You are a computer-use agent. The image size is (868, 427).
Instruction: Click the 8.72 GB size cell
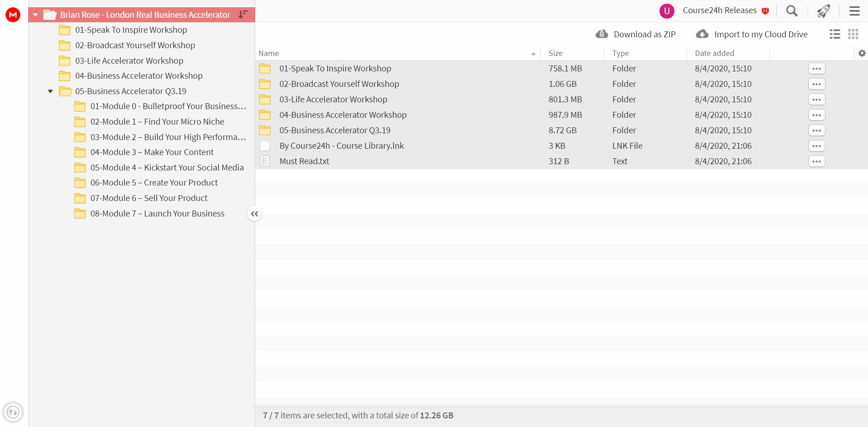point(562,131)
